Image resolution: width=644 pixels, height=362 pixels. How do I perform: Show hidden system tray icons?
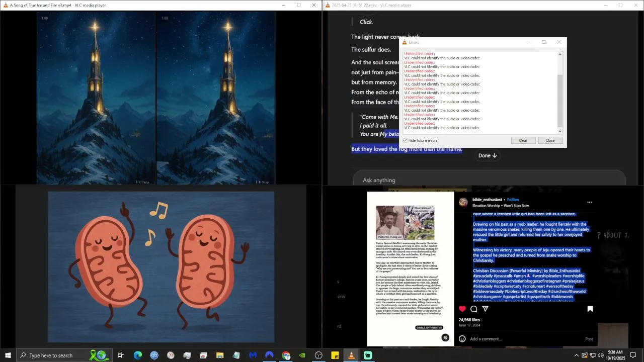coord(576,355)
